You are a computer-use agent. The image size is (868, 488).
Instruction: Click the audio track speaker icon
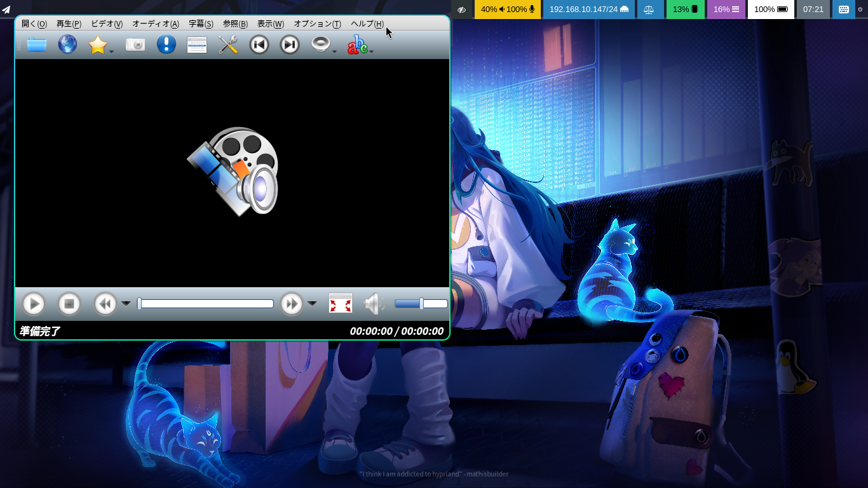(321, 44)
